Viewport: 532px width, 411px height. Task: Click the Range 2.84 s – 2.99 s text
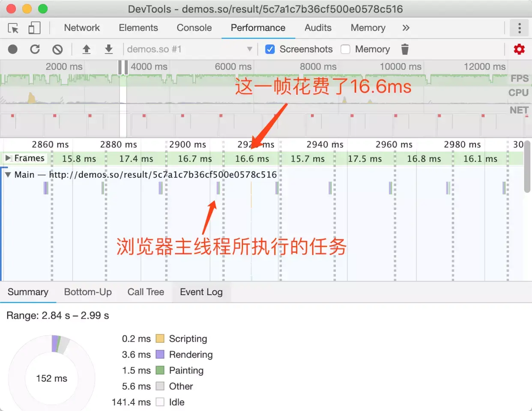point(58,316)
